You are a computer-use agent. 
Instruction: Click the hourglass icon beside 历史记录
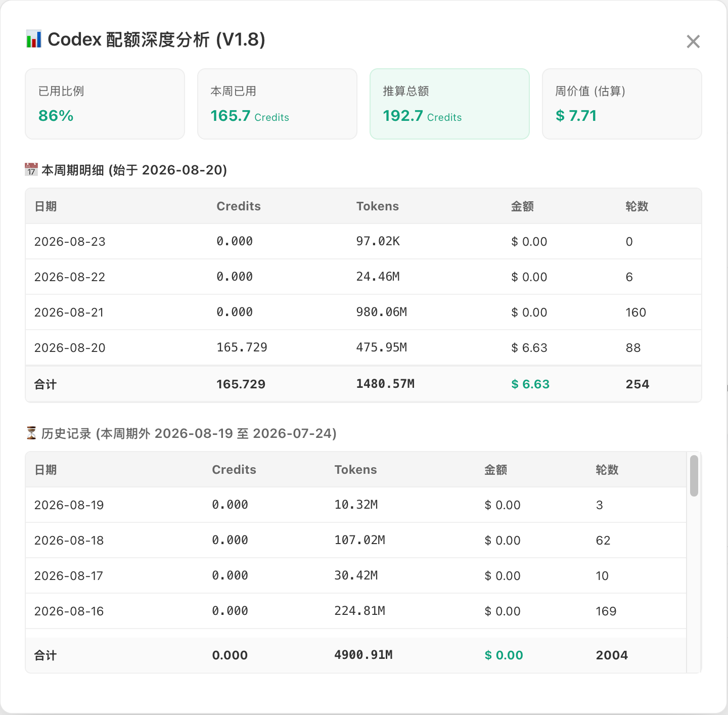(31, 433)
